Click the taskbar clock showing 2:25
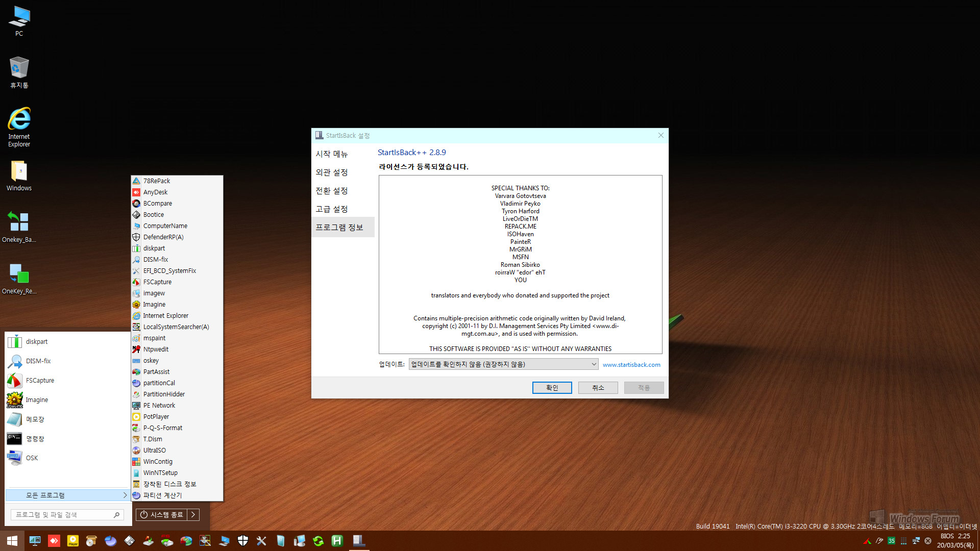The image size is (980, 551). (955, 541)
